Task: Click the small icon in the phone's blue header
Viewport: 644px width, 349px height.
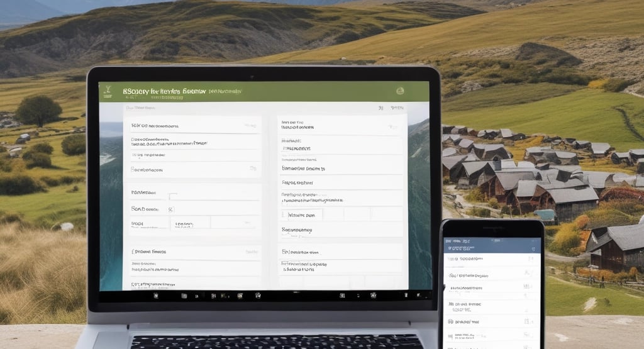Action: (533, 249)
